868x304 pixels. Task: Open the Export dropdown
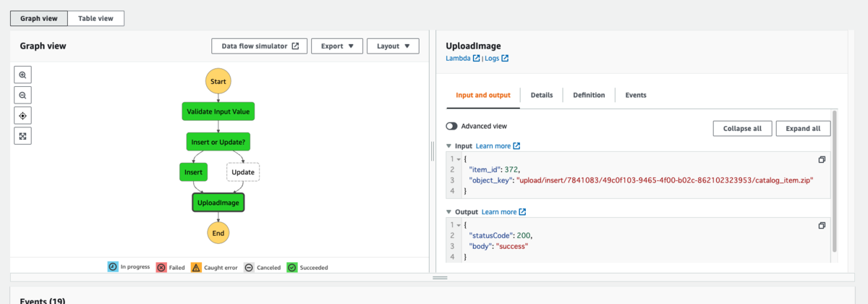coord(336,46)
